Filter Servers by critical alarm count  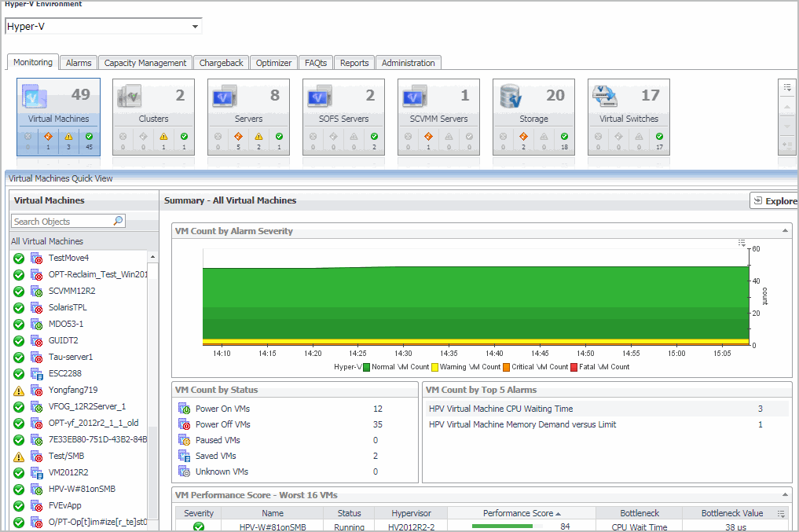click(x=237, y=140)
